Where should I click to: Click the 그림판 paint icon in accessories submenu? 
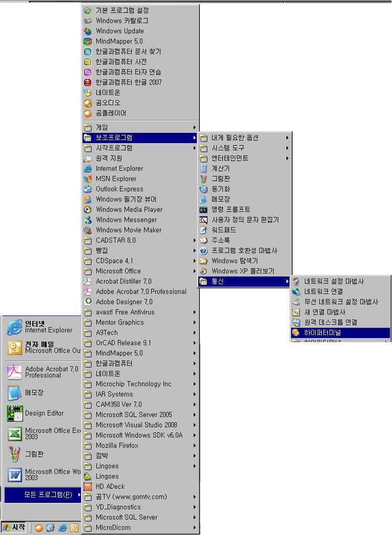203,179
